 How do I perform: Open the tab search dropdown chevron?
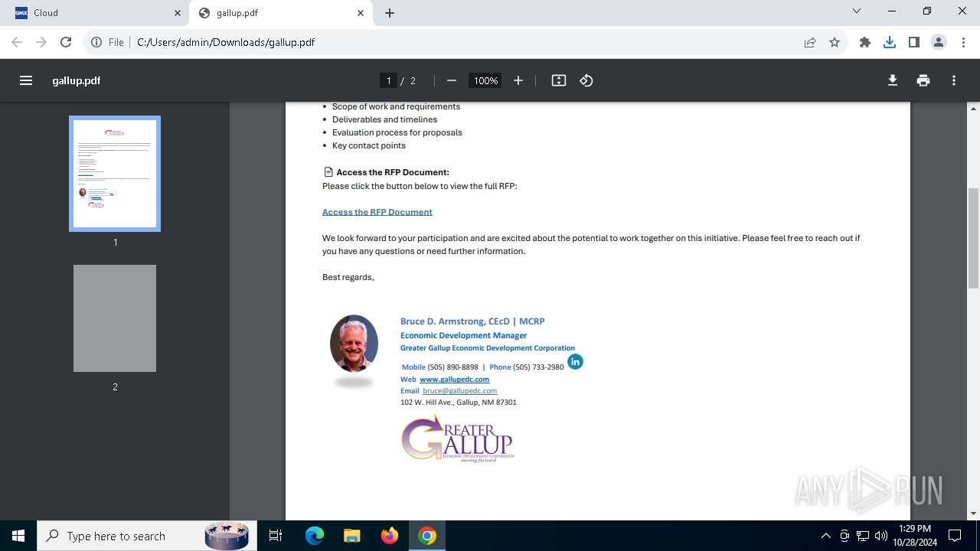point(857,11)
